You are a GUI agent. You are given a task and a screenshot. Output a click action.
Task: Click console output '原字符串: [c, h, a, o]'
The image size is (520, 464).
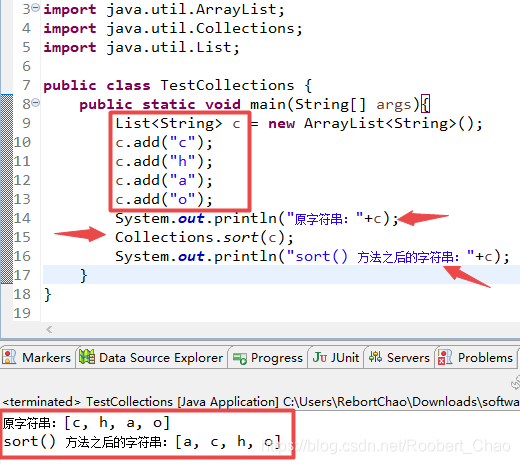pos(86,423)
